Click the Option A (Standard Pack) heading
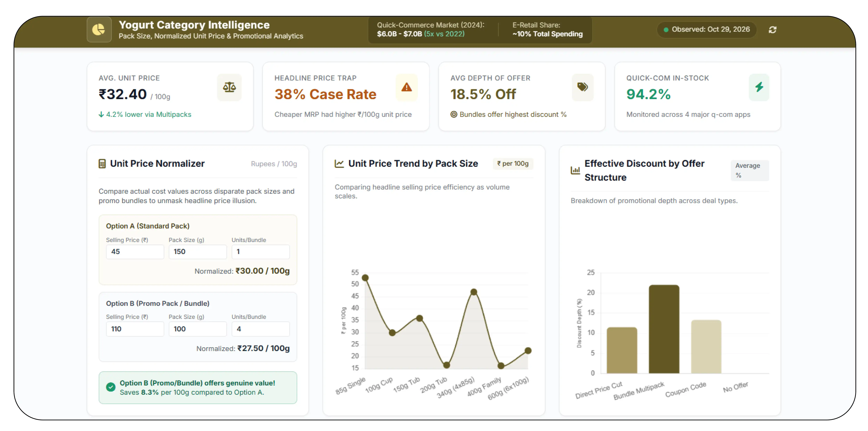The height and width of the screenshot is (431, 868). coord(148,226)
